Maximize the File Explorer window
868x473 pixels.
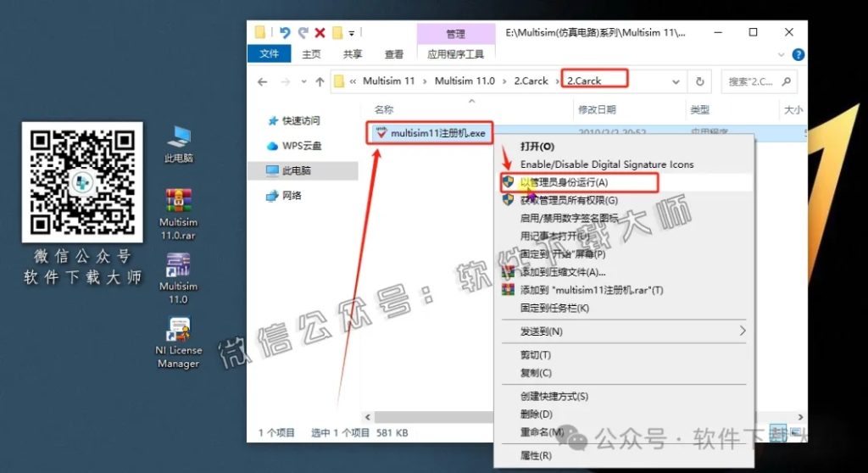[753, 33]
